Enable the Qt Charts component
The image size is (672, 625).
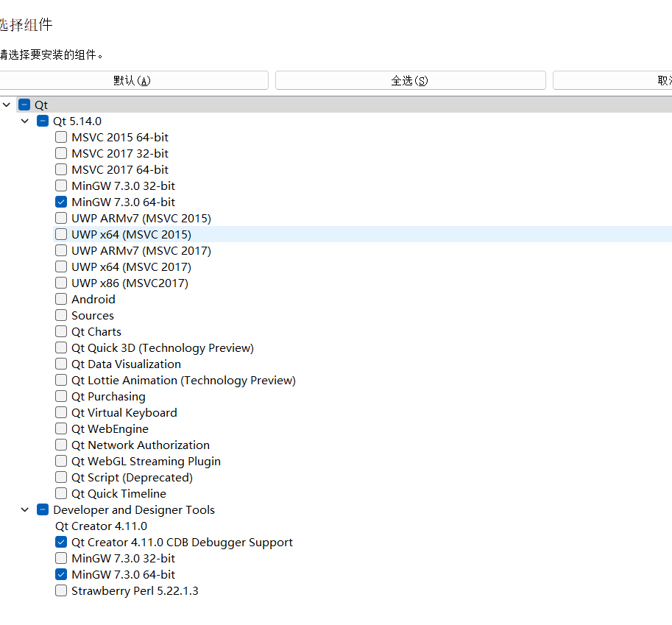[61, 331]
